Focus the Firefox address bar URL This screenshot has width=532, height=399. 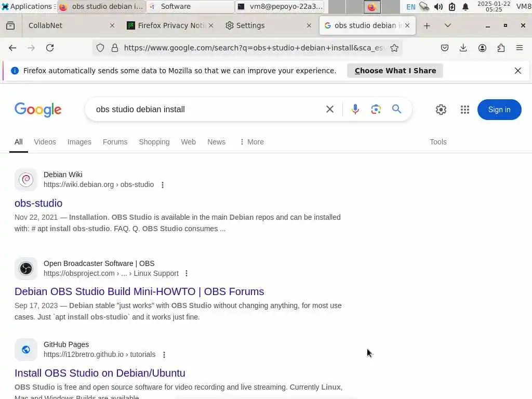coord(254,48)
